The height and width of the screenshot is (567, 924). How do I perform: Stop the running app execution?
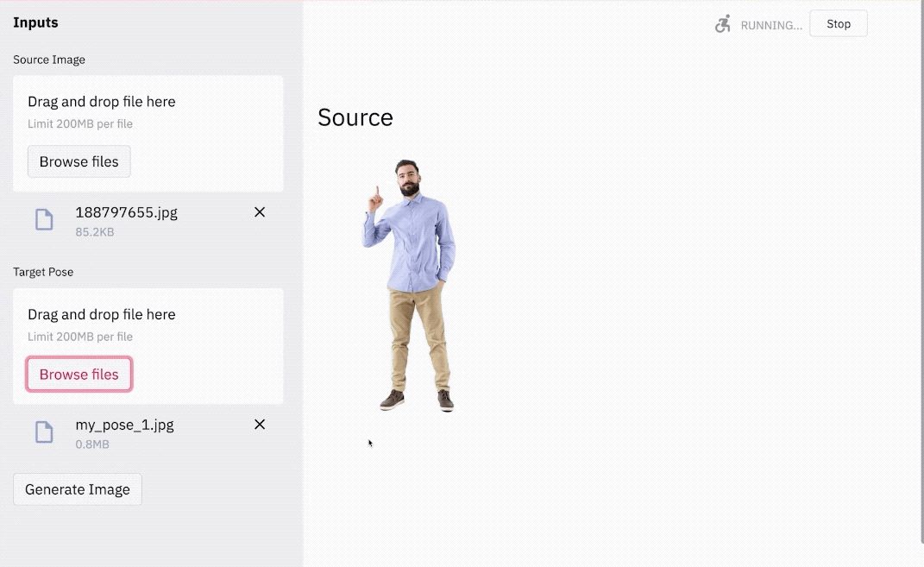click(x=838, y=23)
